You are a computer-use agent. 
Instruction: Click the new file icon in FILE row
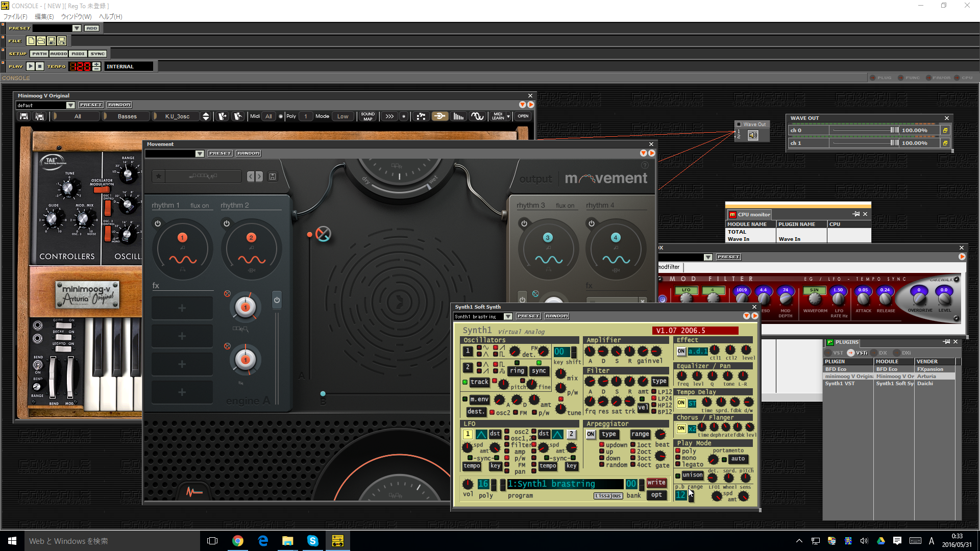(32, 41)
